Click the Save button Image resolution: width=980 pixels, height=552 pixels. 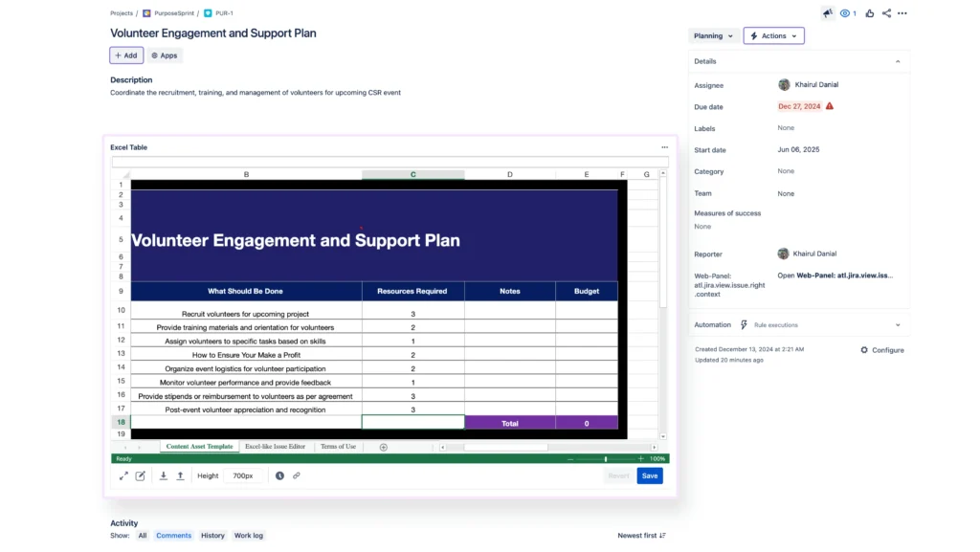(x=650, y=475)
